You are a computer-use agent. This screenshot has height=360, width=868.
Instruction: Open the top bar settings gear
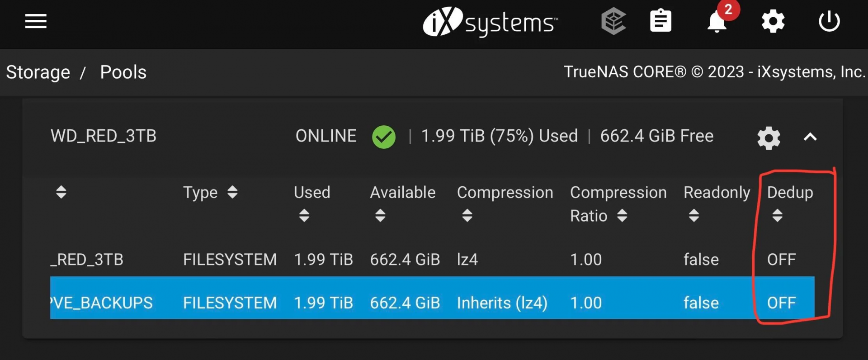[x=773, y=21]
